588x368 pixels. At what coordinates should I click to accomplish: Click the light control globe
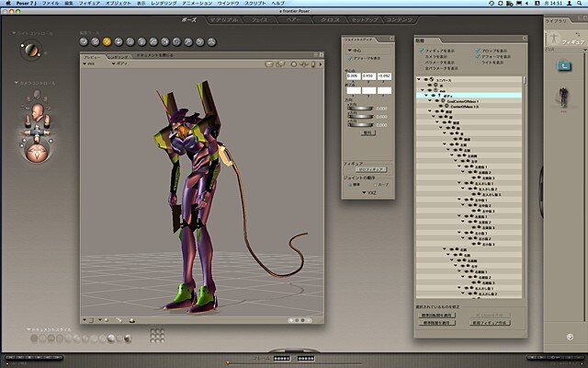31,51
